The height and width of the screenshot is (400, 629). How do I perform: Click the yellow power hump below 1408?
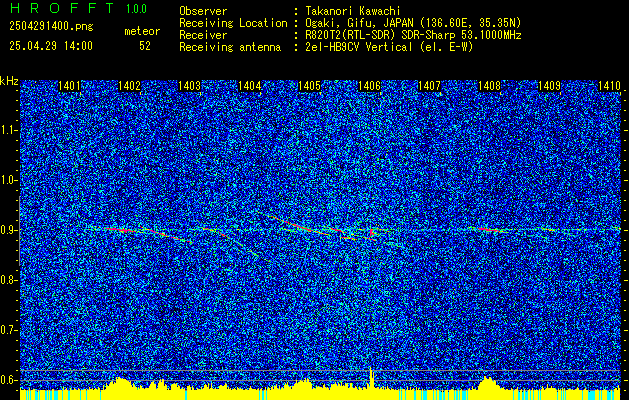(x=487, y=382)
